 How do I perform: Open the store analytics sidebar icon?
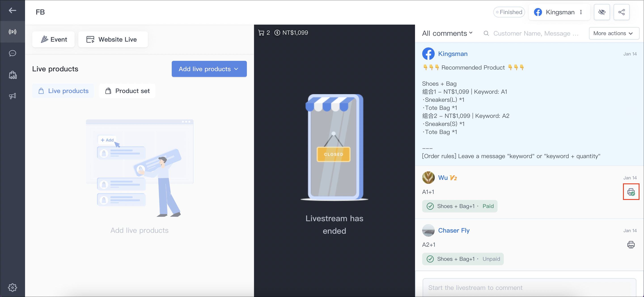pos(13,75)
